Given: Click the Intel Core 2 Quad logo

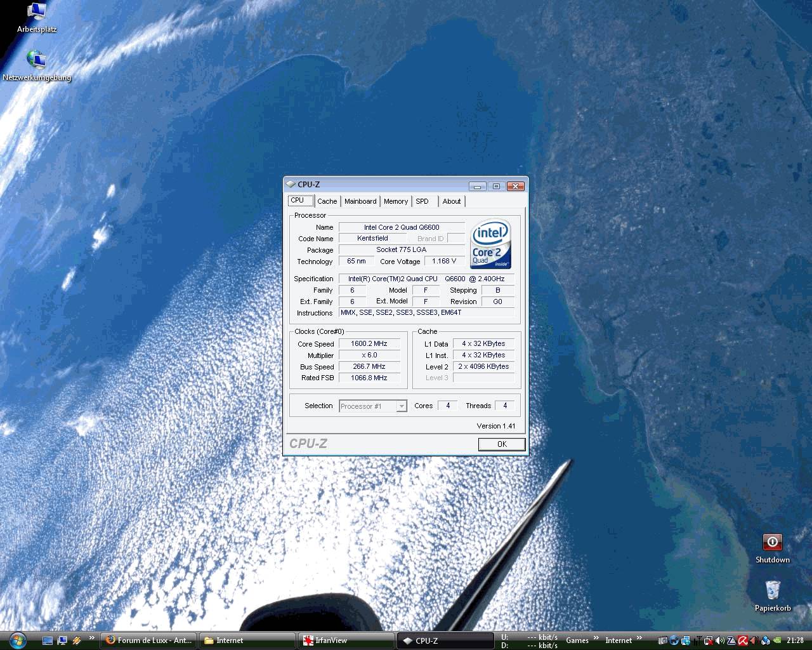Looking at the screenshot, I should click(x=491, y=244).
